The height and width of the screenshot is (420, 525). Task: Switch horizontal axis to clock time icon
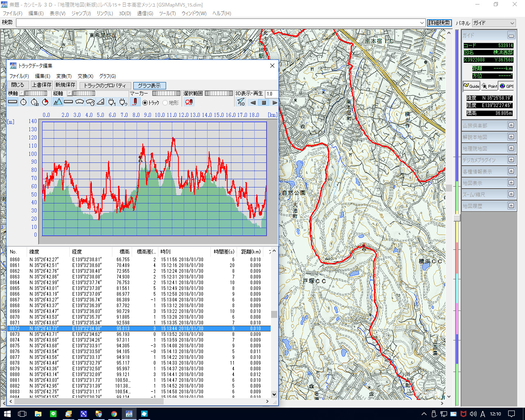click(24, 102)
